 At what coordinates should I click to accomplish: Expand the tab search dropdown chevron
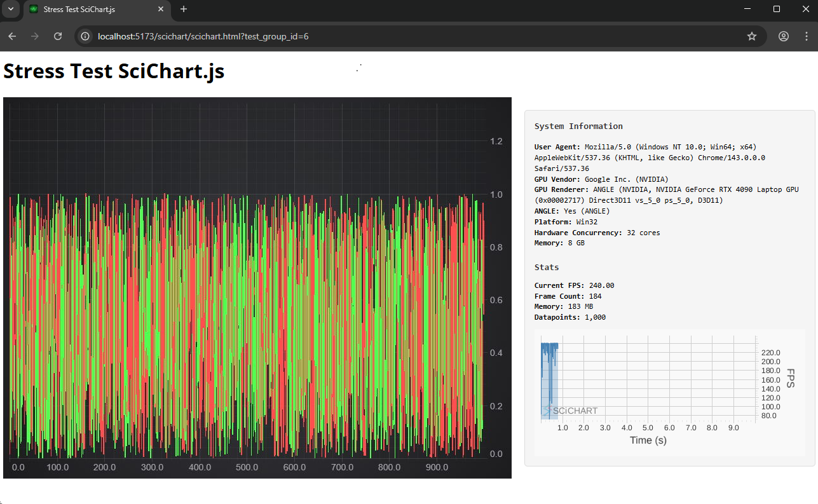(x=11, y=9)
